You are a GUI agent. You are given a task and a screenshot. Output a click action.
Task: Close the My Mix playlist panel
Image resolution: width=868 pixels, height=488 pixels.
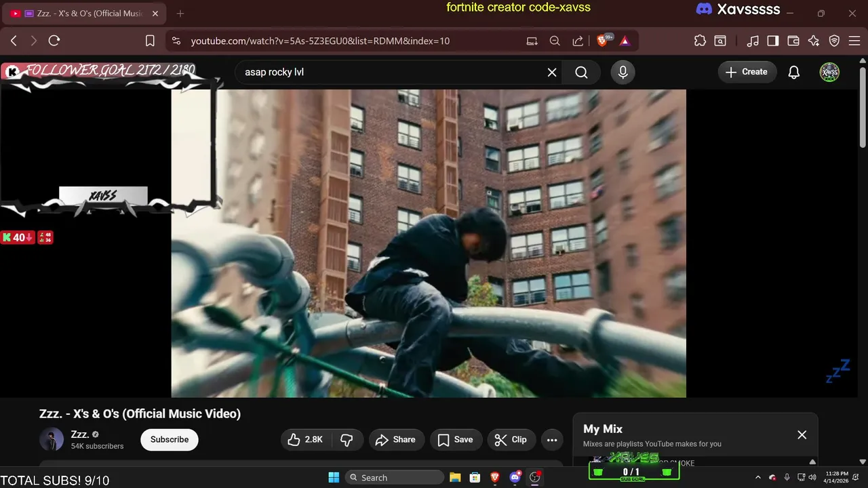click(802, 435)
